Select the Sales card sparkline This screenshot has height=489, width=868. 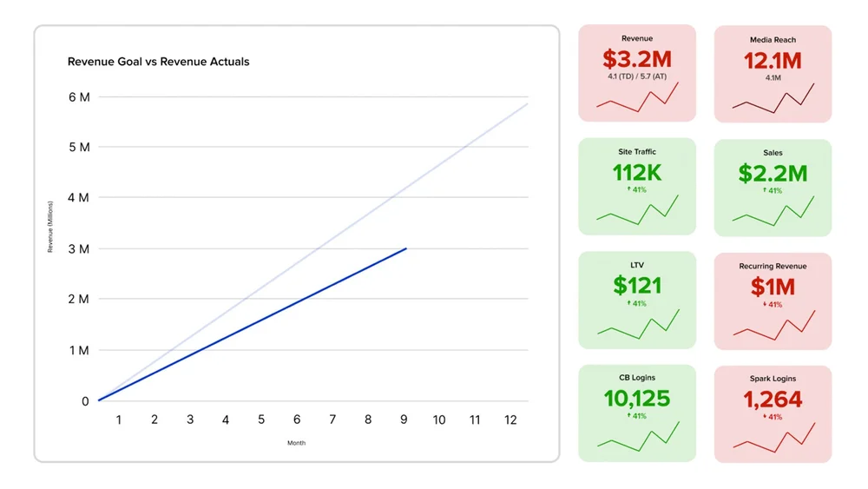[773, 212]
